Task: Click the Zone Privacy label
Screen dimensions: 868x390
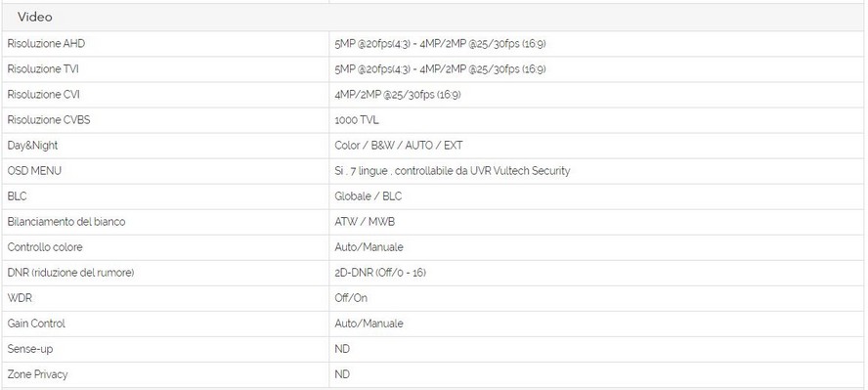Action: coord(37,374)
